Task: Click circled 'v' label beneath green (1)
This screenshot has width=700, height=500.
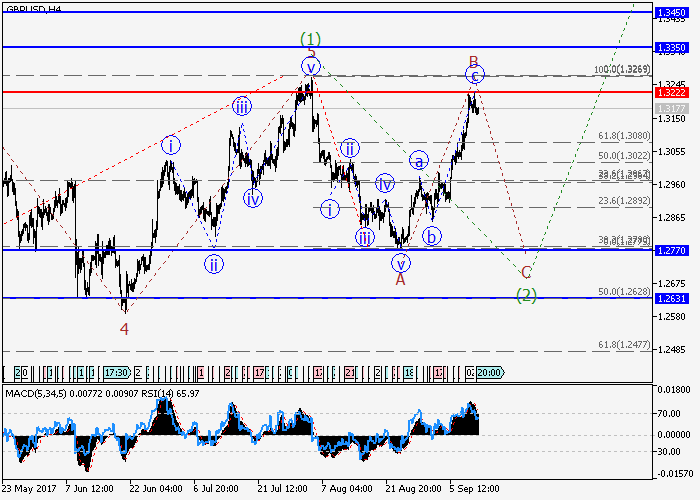Action: 311,67
